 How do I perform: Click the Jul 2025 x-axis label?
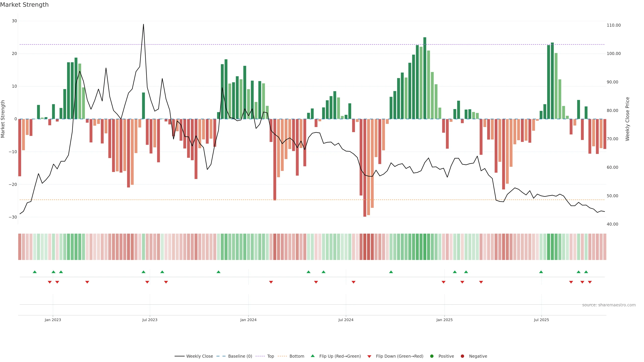click(541, 320)
